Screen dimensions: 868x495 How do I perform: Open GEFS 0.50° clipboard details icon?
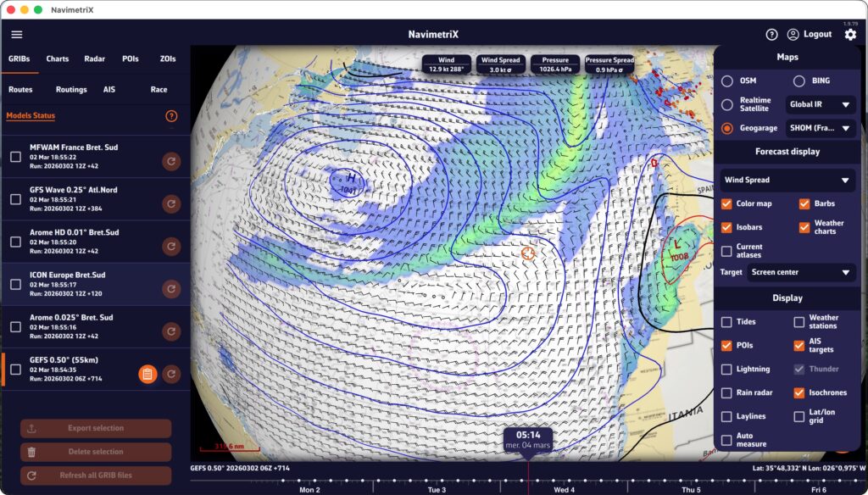tap(147, 374)
